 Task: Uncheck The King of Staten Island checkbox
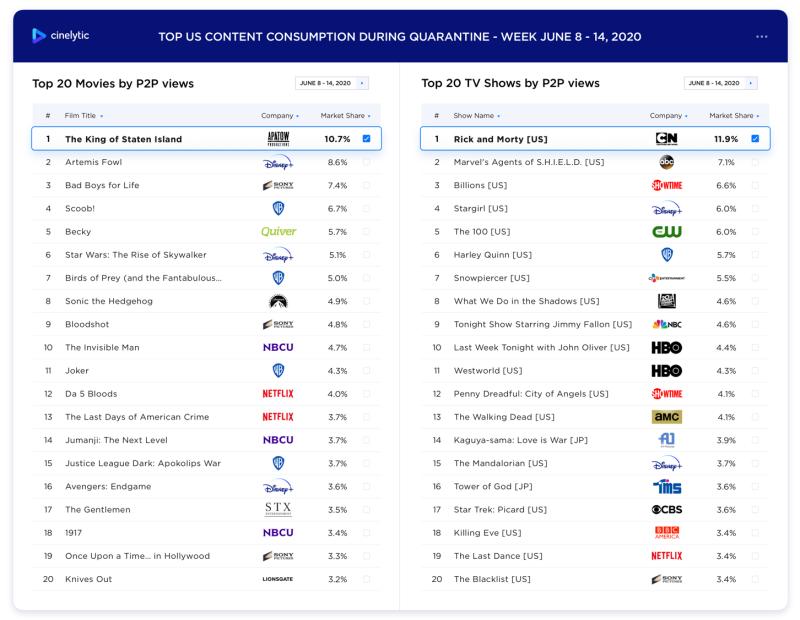366,138
